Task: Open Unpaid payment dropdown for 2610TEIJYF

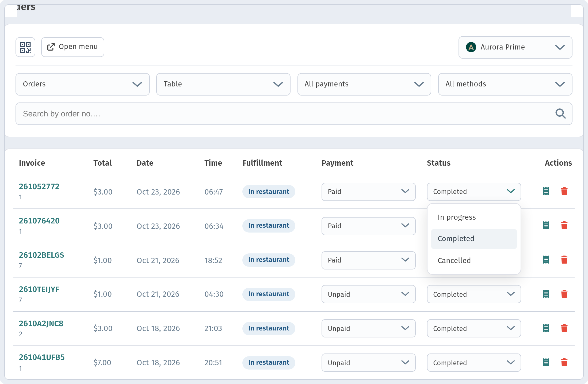Action: [x=368, y=294]
